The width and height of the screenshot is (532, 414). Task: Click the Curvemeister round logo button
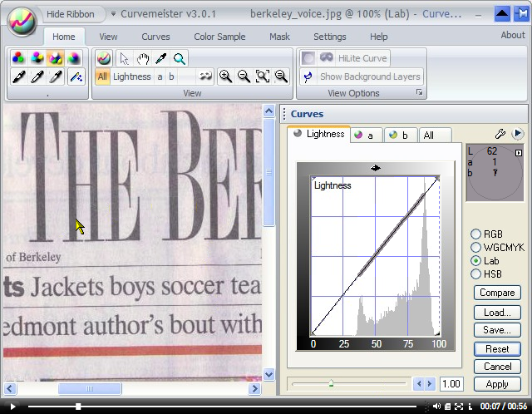click(22, 21)
